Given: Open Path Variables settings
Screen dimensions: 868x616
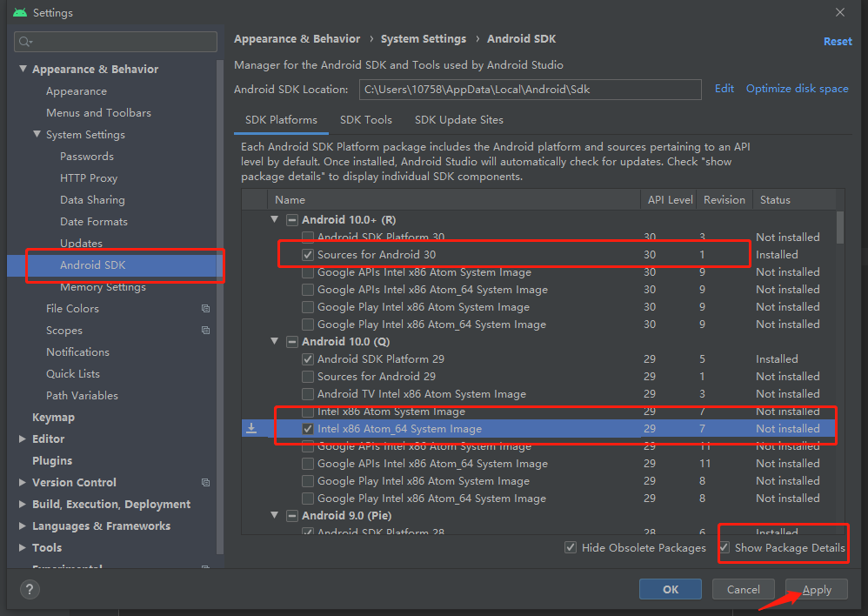Looking at the screenshot, I should click(82, 396).
